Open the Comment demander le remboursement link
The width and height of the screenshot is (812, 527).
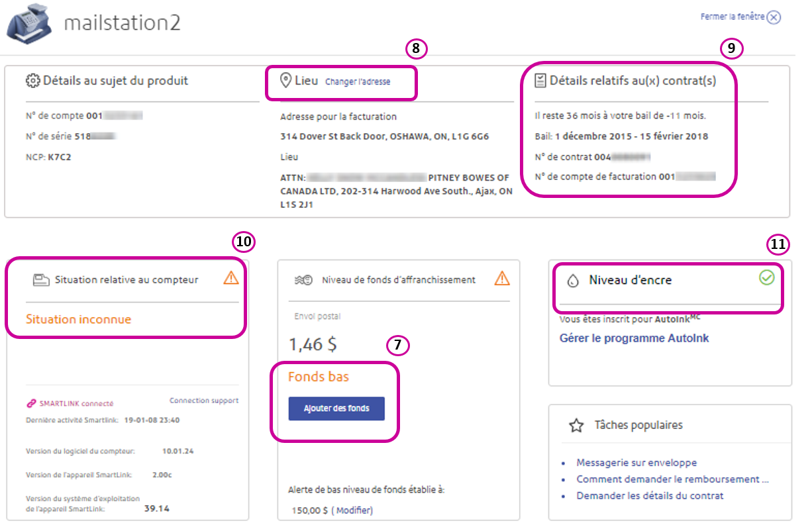pos(672,479)
